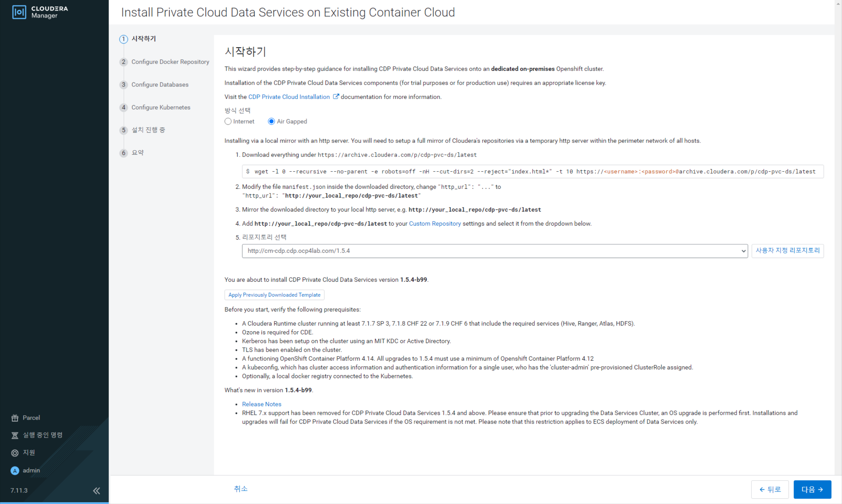The width and height of the screenshot is (842, 504).
Task: Go to the Configure Docker Repository step
Action: pos(170,62)
